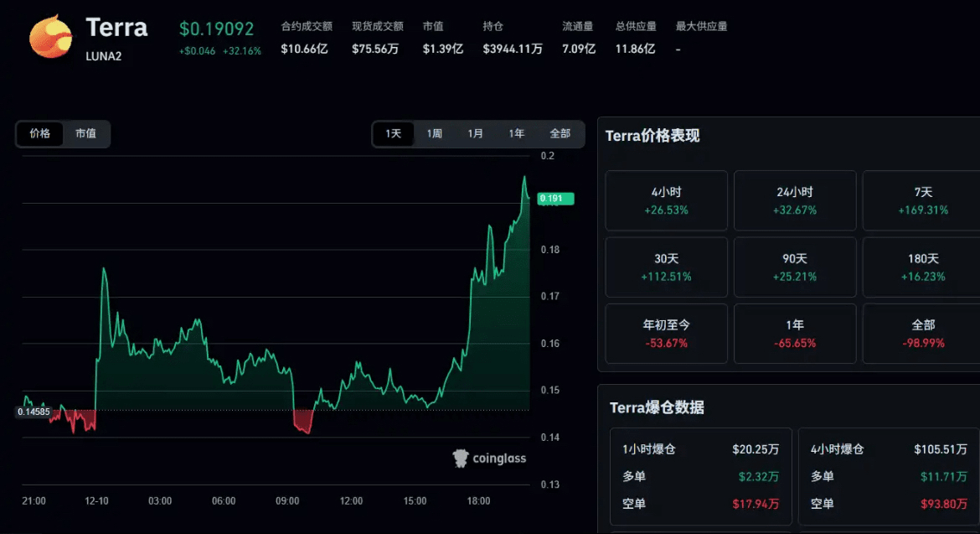Click the 1小时 多单 $2.32万 value

pos(759,477)
